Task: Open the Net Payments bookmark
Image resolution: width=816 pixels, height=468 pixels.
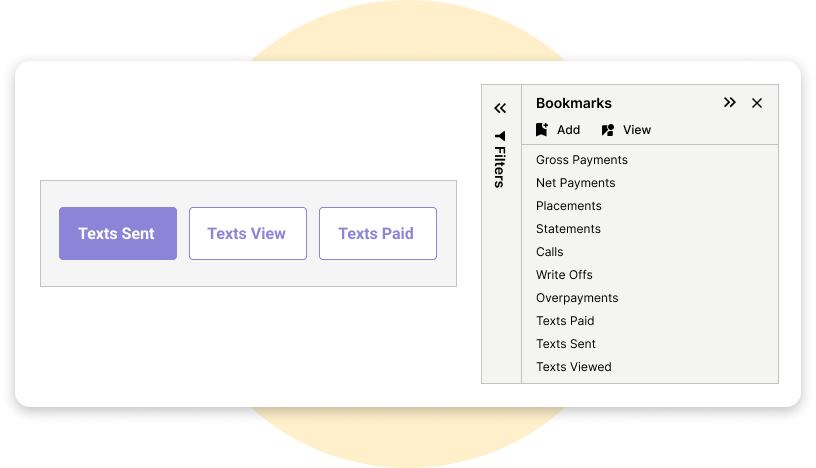Action: coord(576,183)
